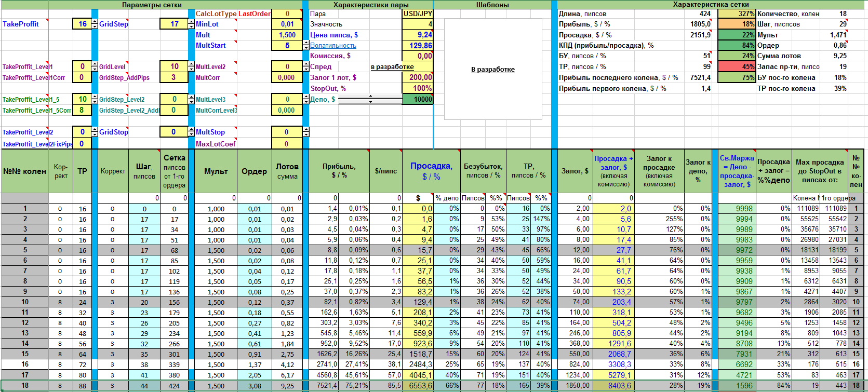Select the cell 8403,6 in row 18
This screenshot has height=392, width=868.
[x=613, y=386]
